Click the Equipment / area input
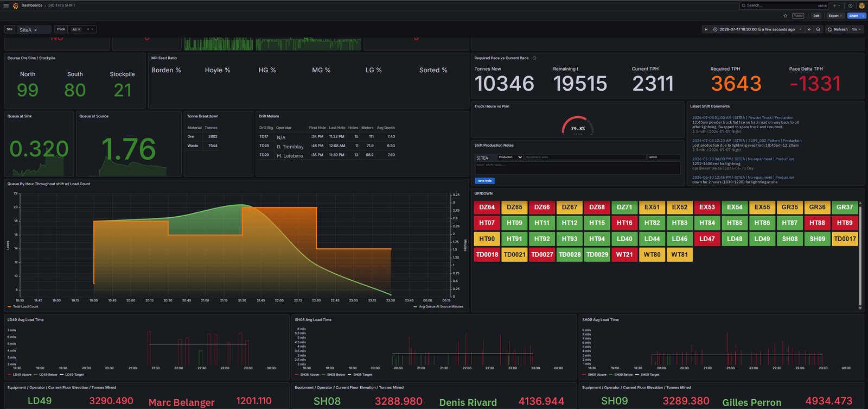The width and height of the screenshot is (868, 409). coord(585,158)
